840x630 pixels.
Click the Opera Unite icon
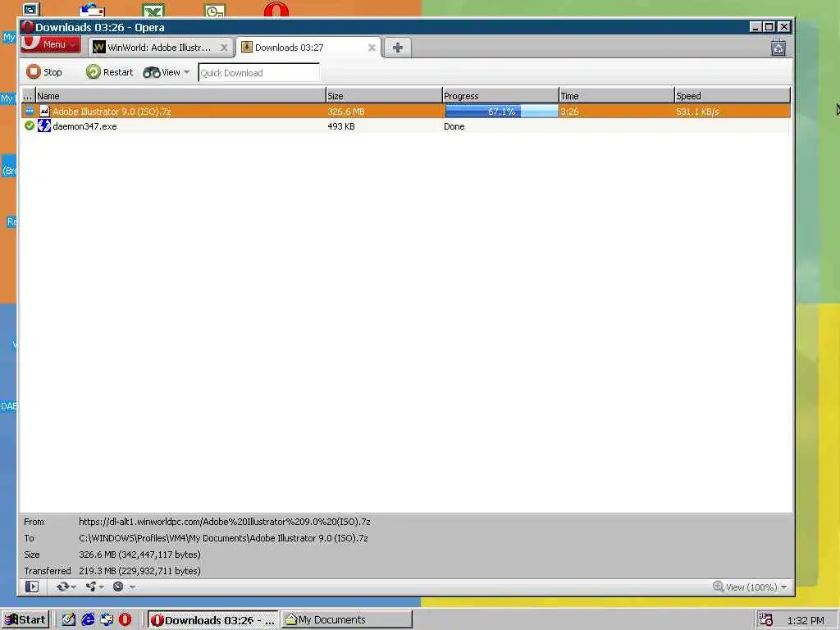point(91,587)
